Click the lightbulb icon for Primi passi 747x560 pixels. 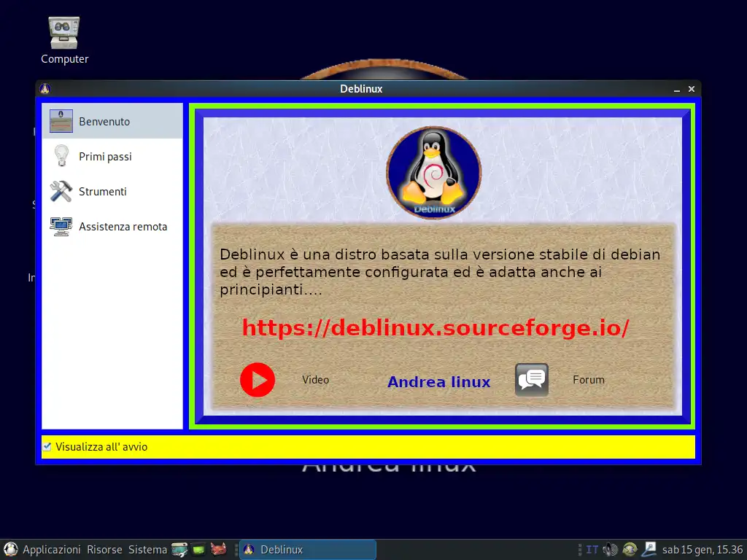[x=61, y=156]
